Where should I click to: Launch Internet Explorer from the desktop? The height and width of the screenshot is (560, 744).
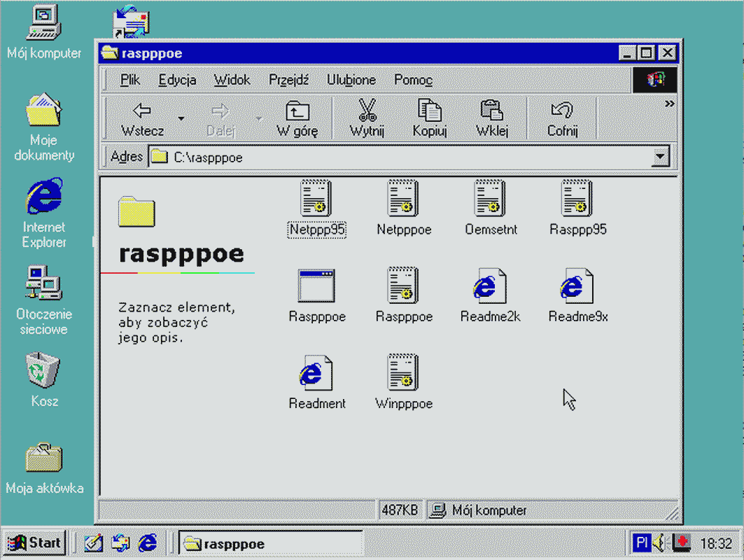click(43, 213)
